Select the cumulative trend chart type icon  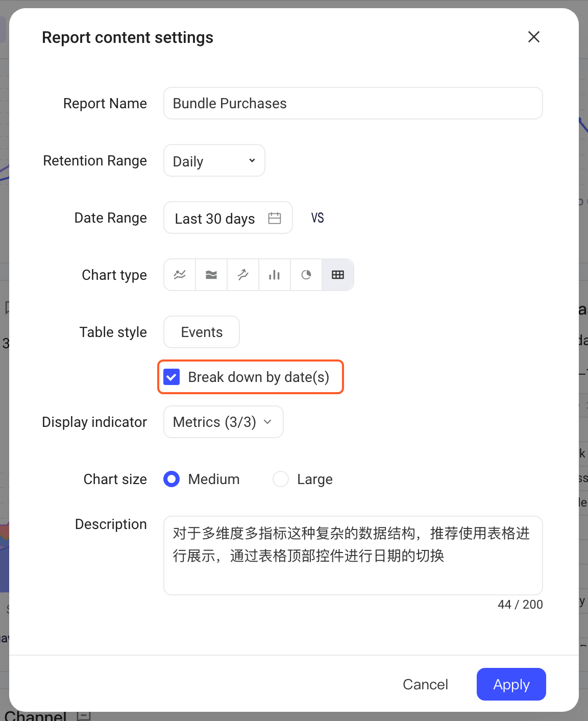point(243,275)
